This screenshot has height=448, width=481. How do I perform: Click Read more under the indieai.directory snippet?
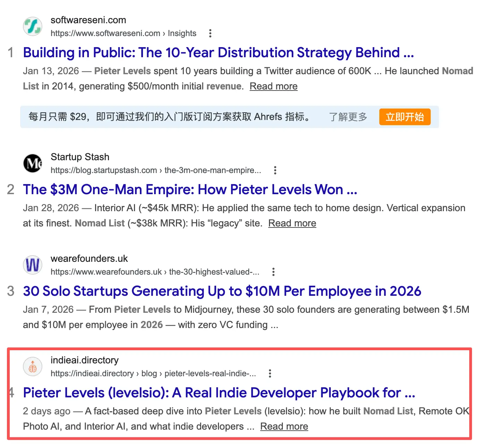click(284, 426)
